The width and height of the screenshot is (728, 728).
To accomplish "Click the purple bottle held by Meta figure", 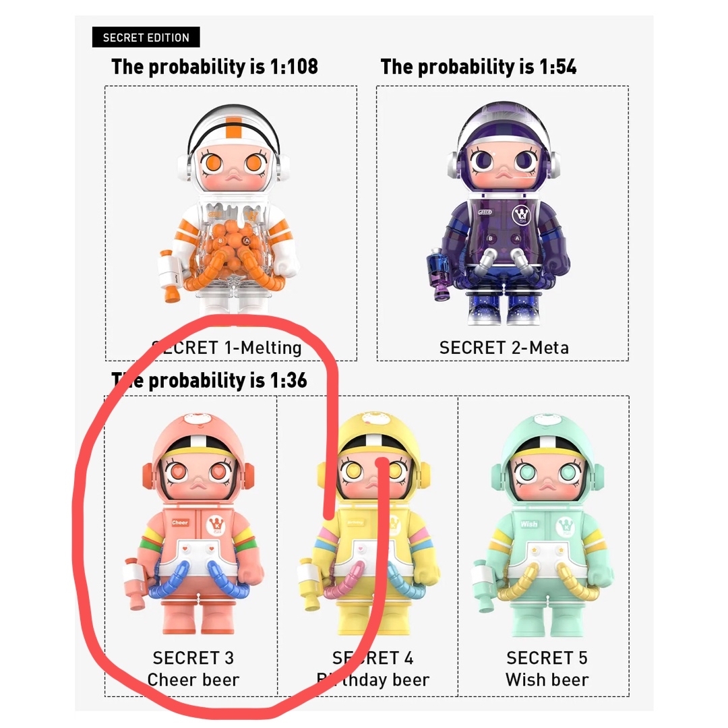I will (x=439, y=274).
